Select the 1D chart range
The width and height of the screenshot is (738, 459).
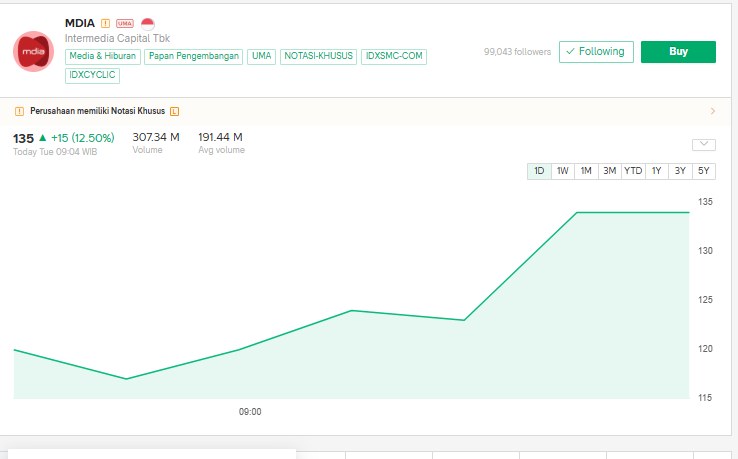click(539, 171)
